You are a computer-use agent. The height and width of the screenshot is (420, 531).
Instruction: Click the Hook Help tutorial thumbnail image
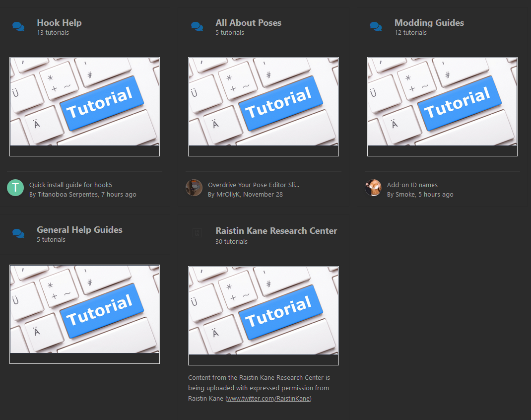tap(85, 107)
